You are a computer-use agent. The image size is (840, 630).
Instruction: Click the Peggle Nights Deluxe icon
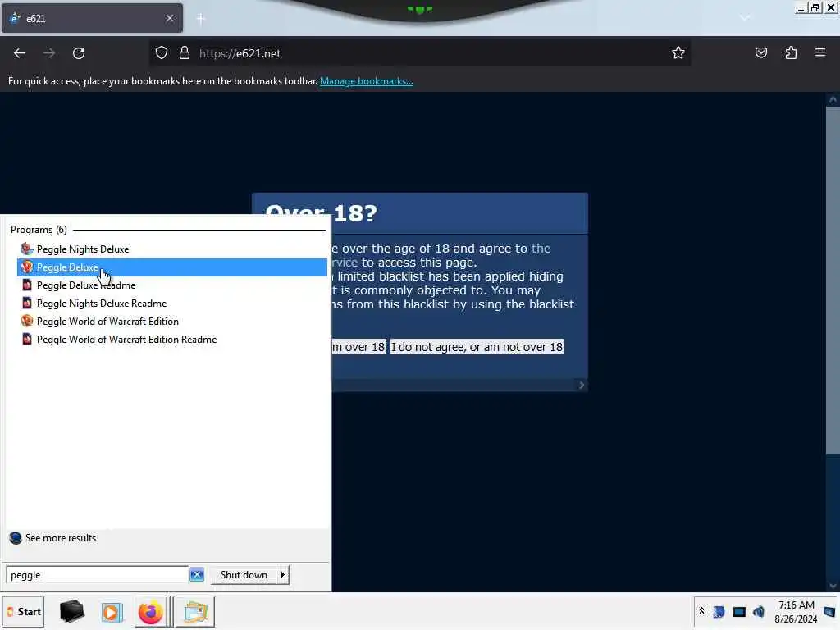coord(27,249)
